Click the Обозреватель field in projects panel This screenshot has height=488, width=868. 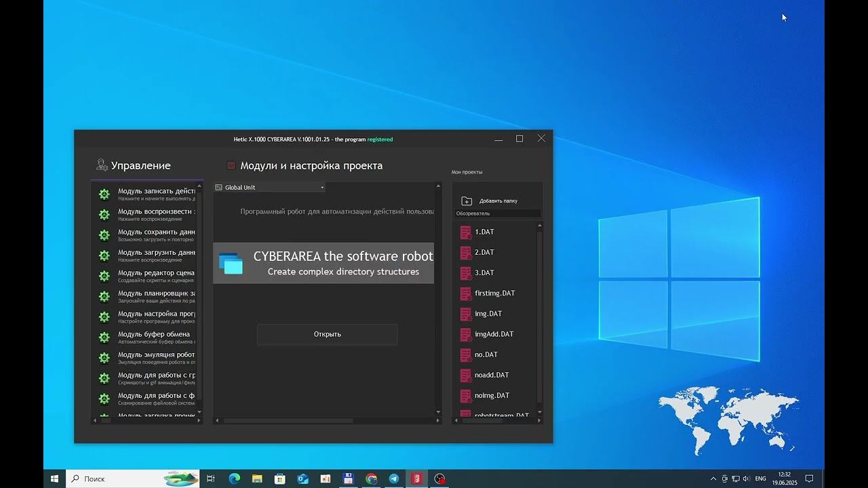(x=498, y=213)
